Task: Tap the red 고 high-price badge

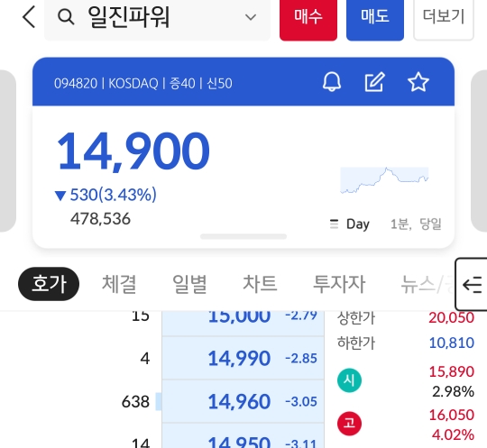Action: coord(349,424)
